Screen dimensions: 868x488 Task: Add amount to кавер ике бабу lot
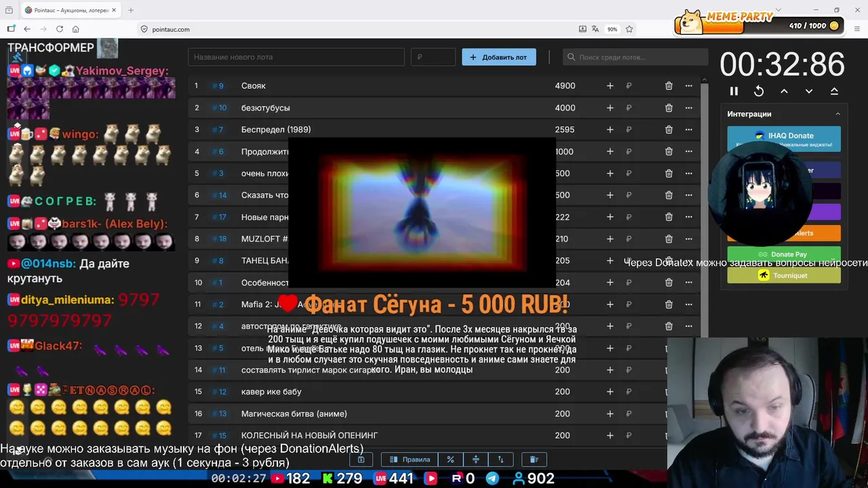pyautogui.click(x=610, y=392)
